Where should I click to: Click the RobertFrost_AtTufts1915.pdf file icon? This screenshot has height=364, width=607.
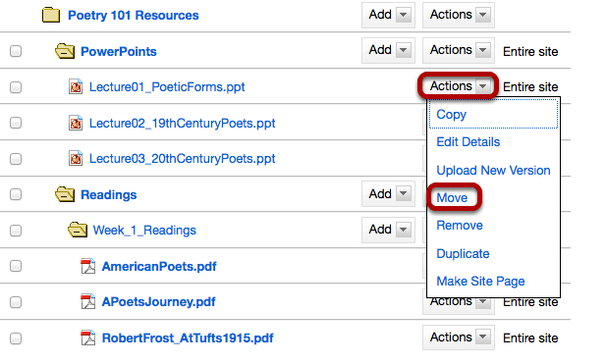click(x=87, y=338)
